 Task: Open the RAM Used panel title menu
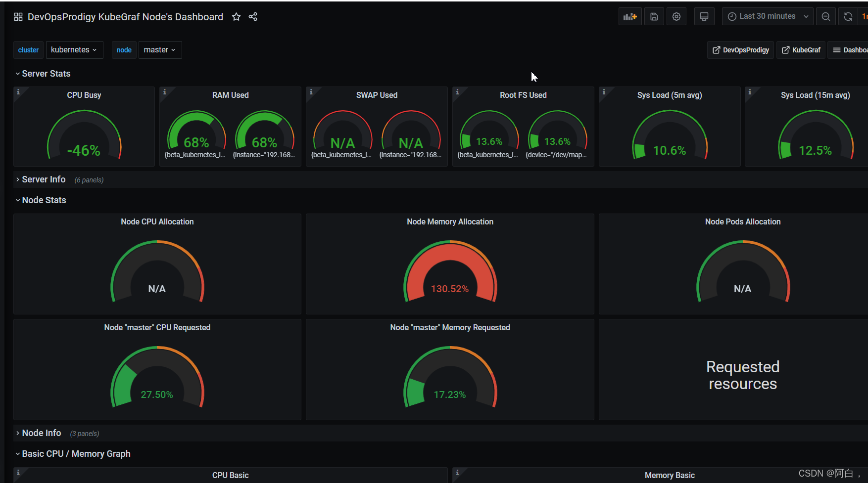point(231,95)
